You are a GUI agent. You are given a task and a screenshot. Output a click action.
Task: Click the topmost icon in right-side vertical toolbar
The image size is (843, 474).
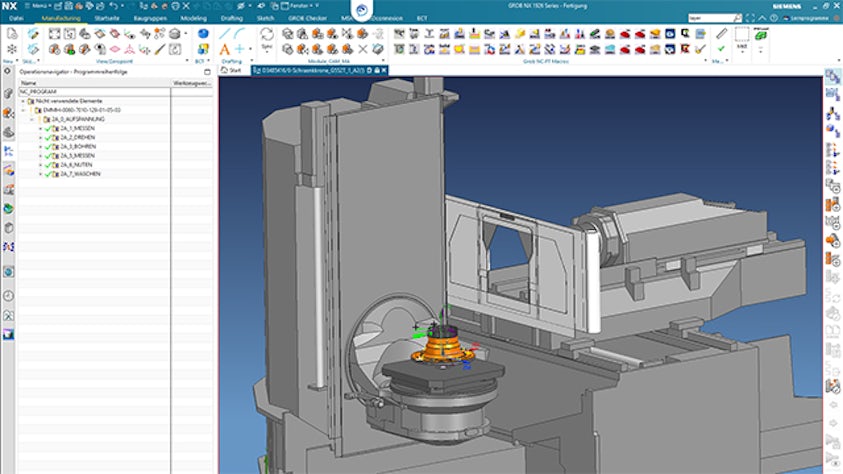(x=832, y=77)
